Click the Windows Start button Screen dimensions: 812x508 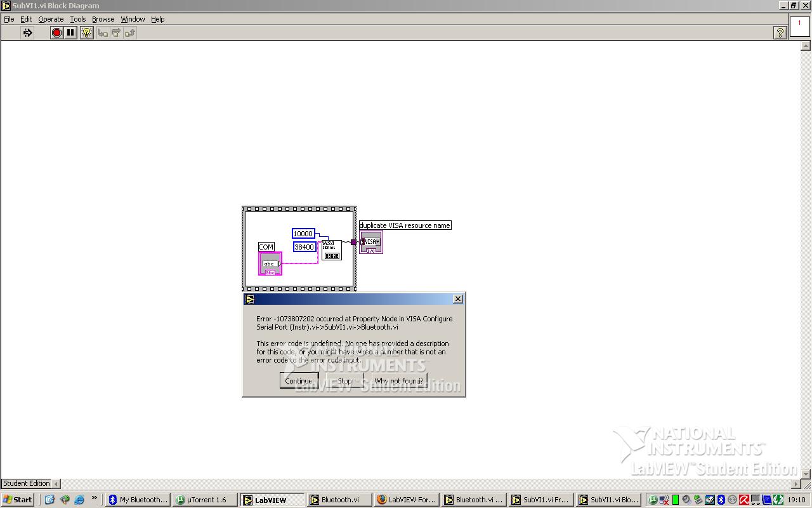pos(18,500)
